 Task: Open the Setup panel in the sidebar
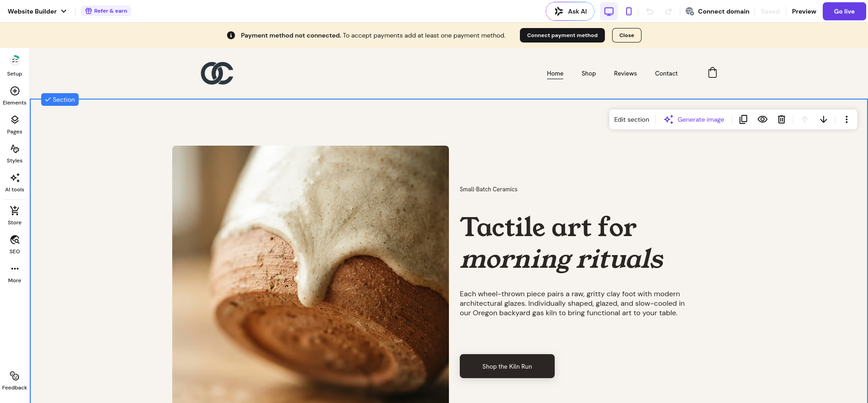pos(14,65)
